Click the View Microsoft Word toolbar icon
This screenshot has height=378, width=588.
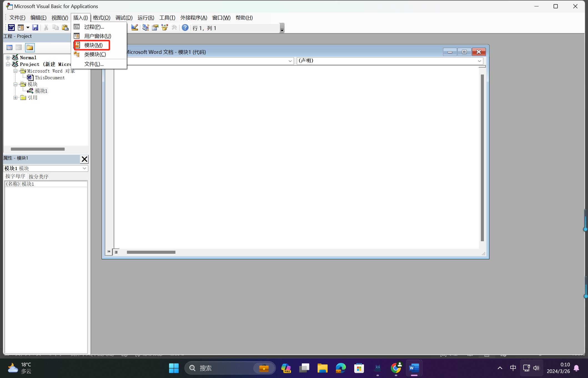pyautogui.click(x=11, y=28)
